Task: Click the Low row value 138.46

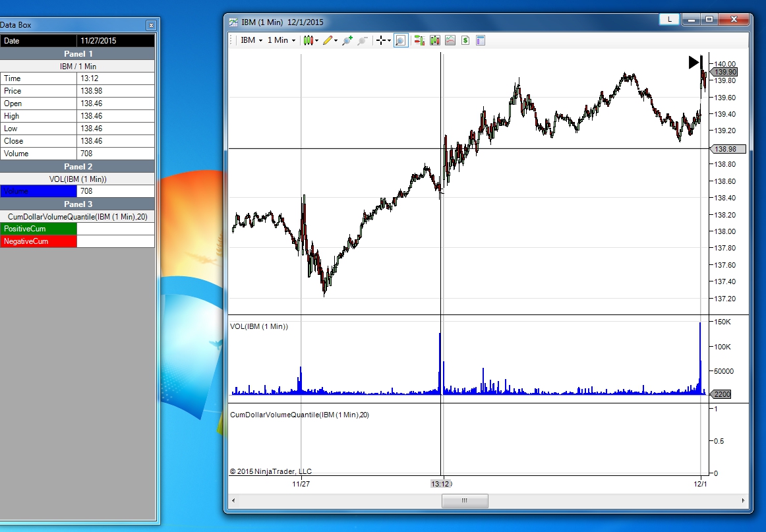Action: (116, 129)
